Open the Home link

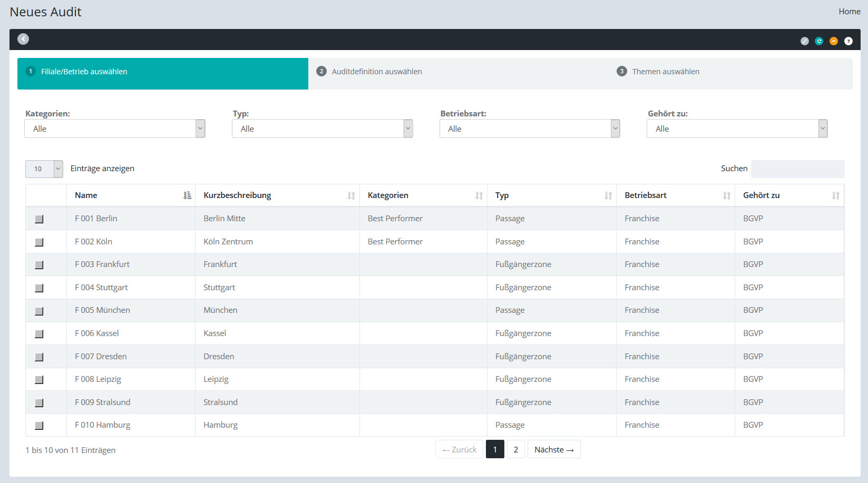click(x=849, y=12)
